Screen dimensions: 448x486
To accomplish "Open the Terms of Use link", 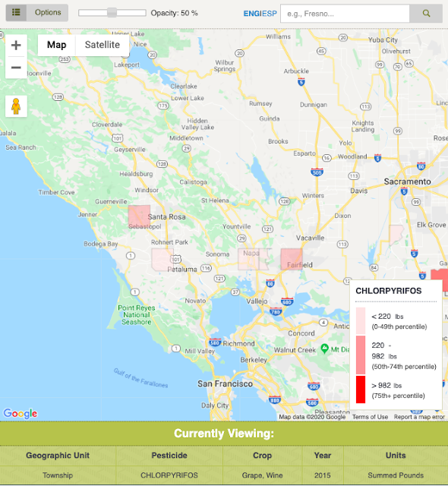I will [370, 417].
